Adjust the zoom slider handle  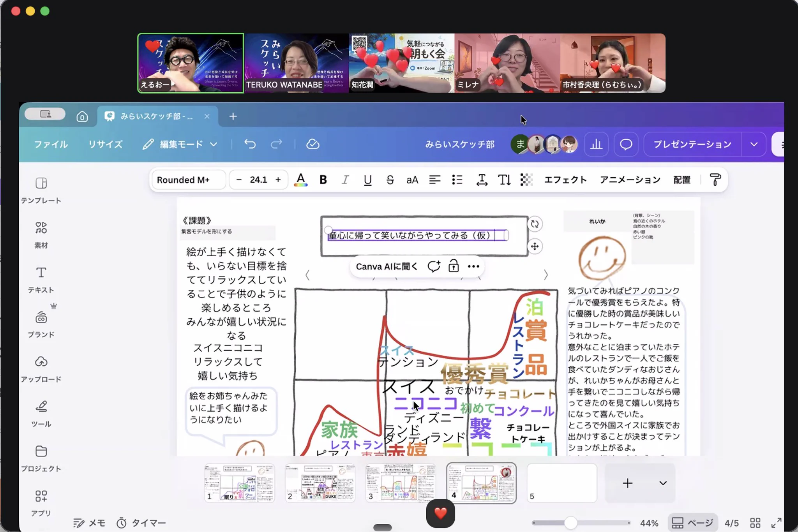(x=570, y=523)
